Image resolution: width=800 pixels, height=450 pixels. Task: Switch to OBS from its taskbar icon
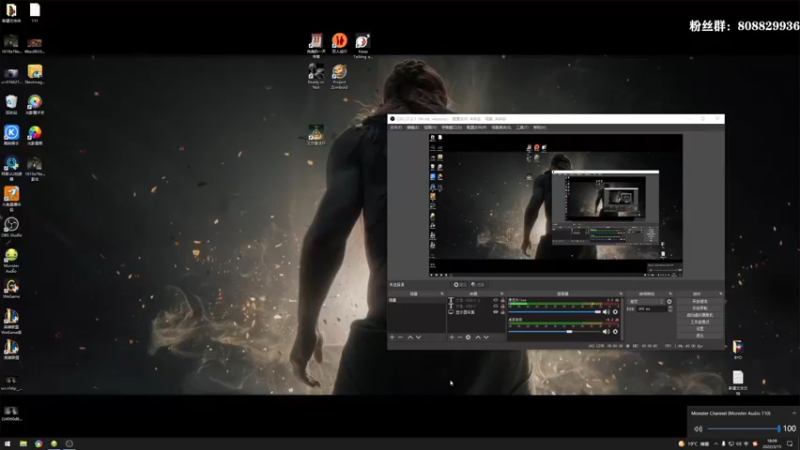tap(69, 443)
